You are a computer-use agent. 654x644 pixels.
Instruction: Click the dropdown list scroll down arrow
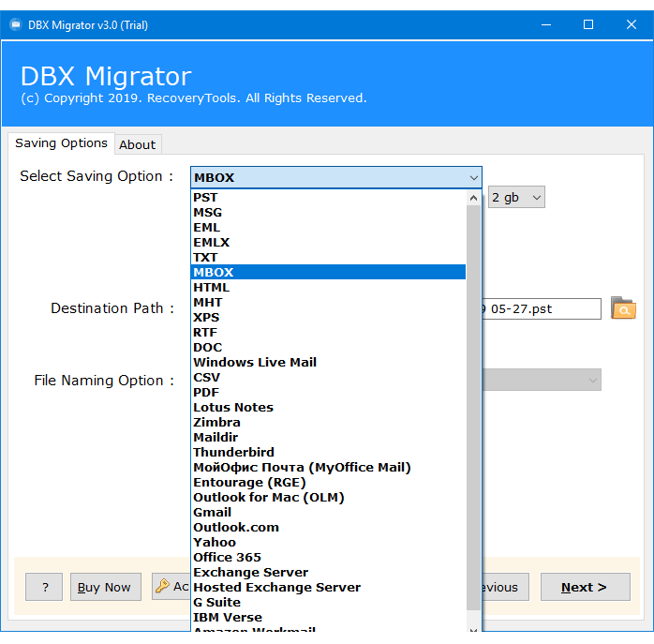pos(473,629)
